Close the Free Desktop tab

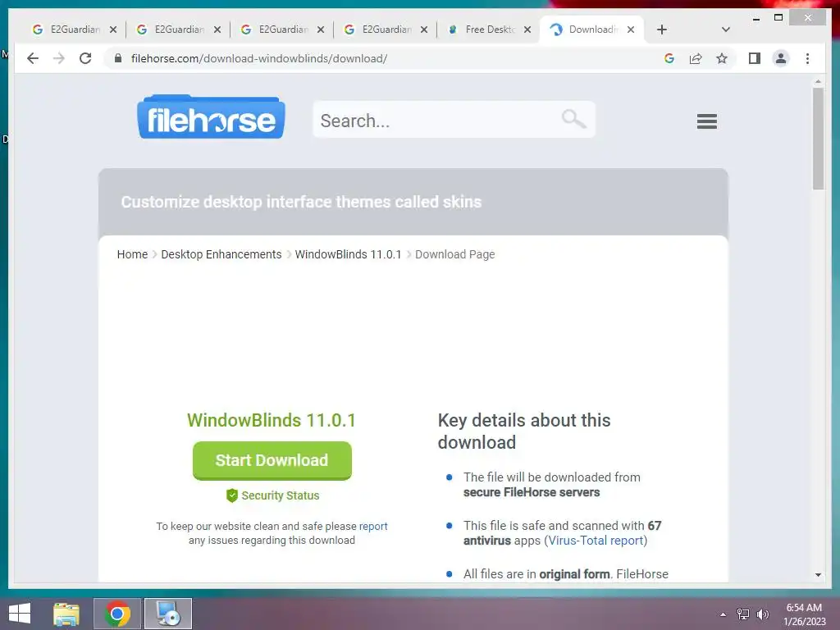pos(527,30)
